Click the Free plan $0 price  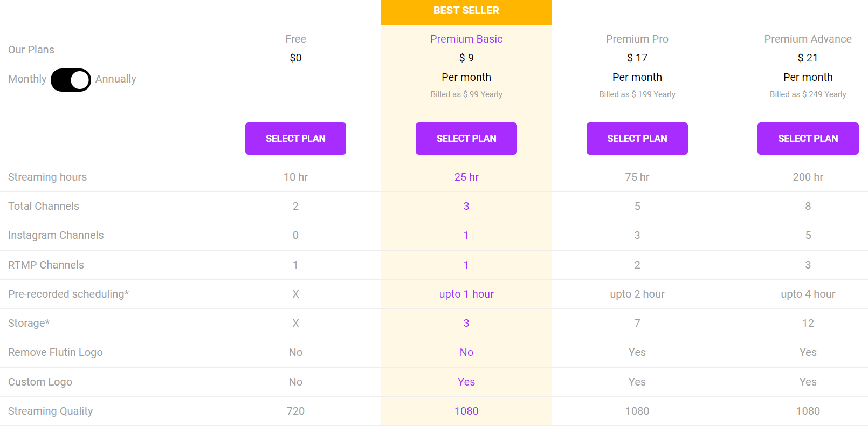pyautogui.click(x=295, y=58)
